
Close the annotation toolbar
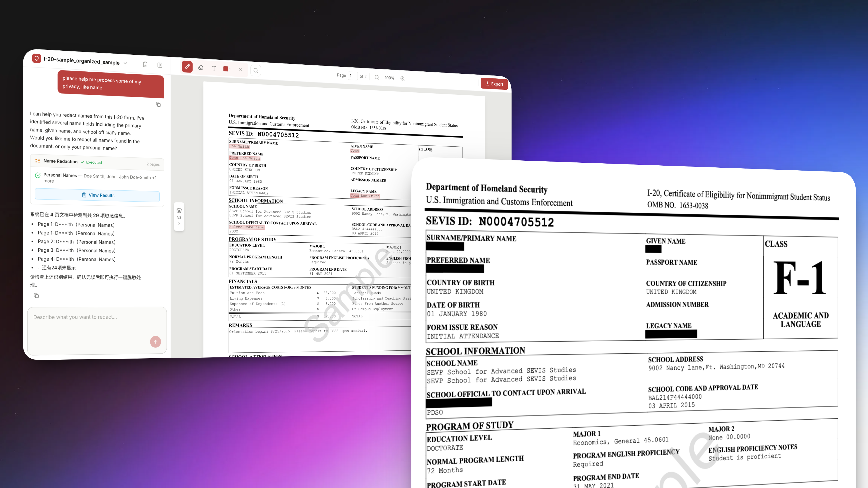pyautogui.click(x=241, y=70)
